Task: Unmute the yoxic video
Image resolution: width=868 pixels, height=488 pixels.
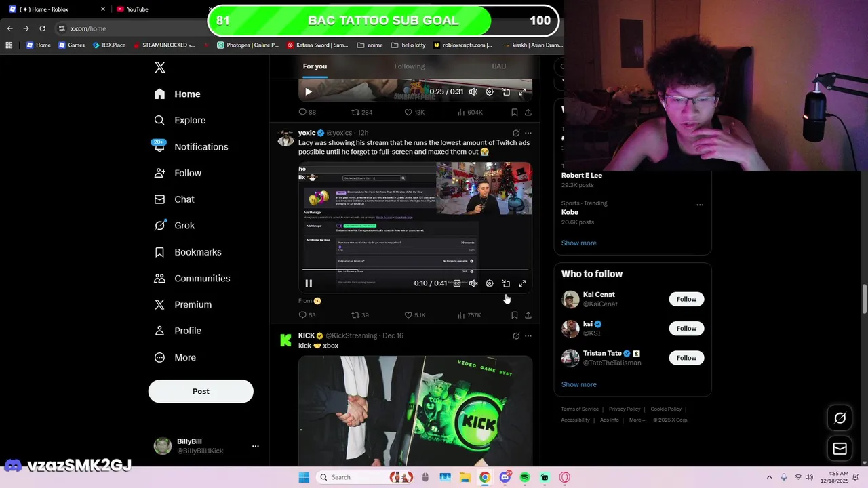Action: coord(473,283)
